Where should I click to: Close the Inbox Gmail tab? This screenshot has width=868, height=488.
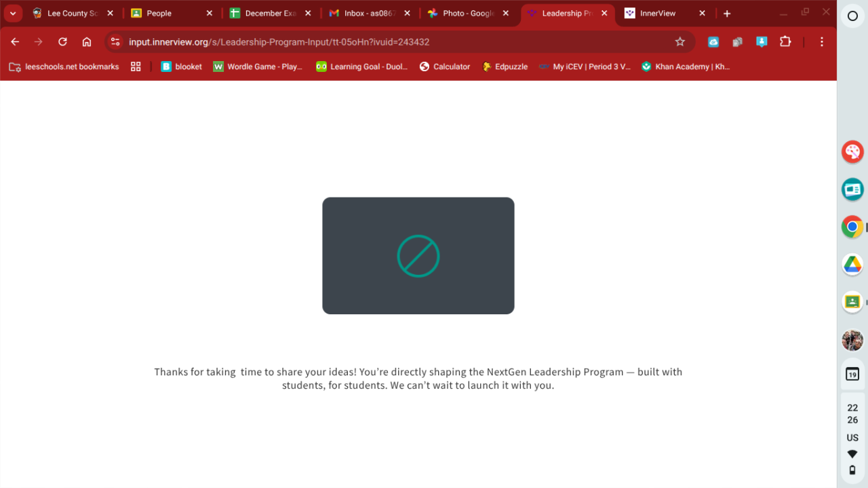(x=407, y=13)
